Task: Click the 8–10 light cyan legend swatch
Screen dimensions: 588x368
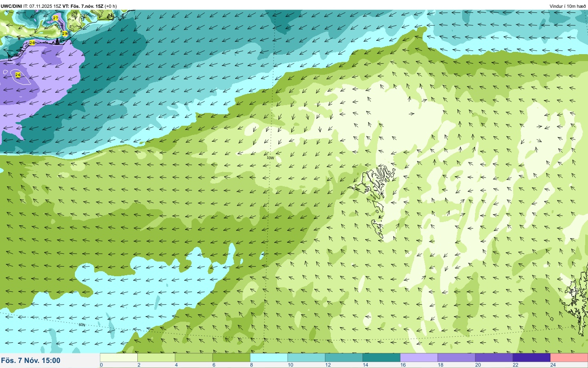Action: tap(269, 357)
